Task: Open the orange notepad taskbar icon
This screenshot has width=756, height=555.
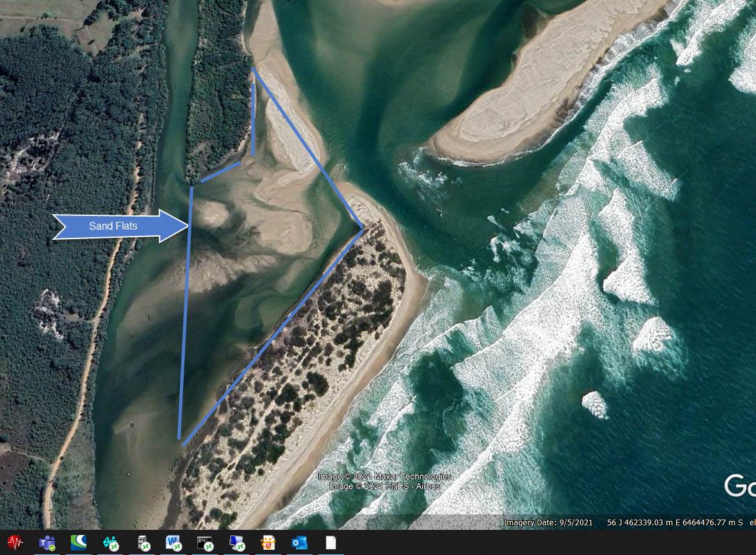Action: (268, 543)
